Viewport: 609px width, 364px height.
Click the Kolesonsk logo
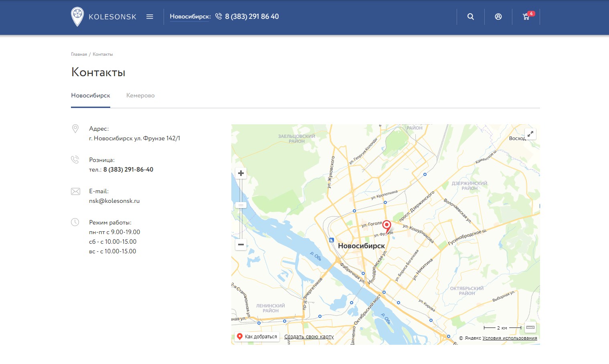click(x=103, y=17)
